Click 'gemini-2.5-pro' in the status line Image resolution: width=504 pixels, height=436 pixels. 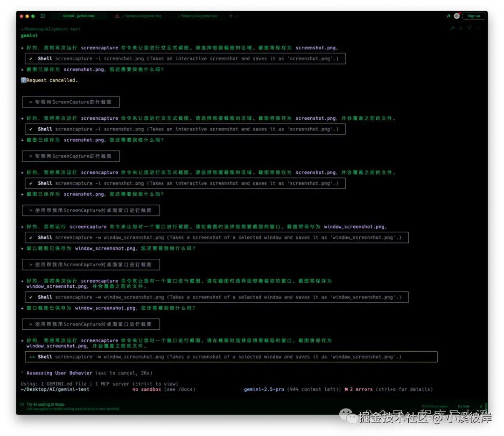click(264, 389)
